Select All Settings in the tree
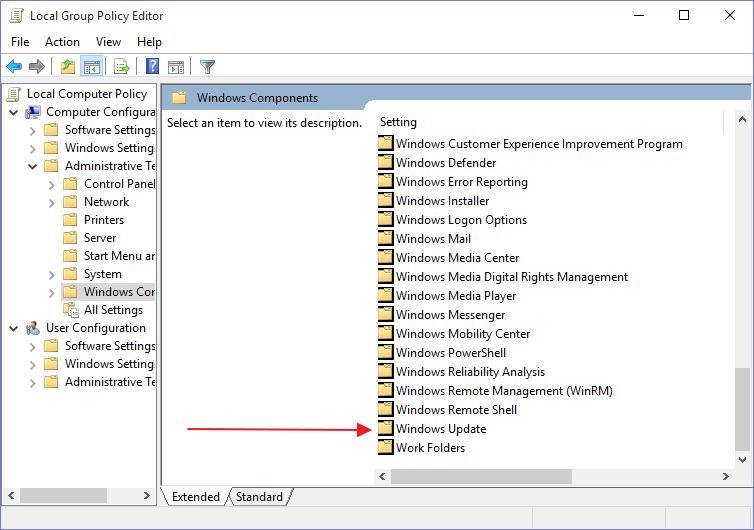This screenshot has width=754, height=530. [x=113, y=310]
